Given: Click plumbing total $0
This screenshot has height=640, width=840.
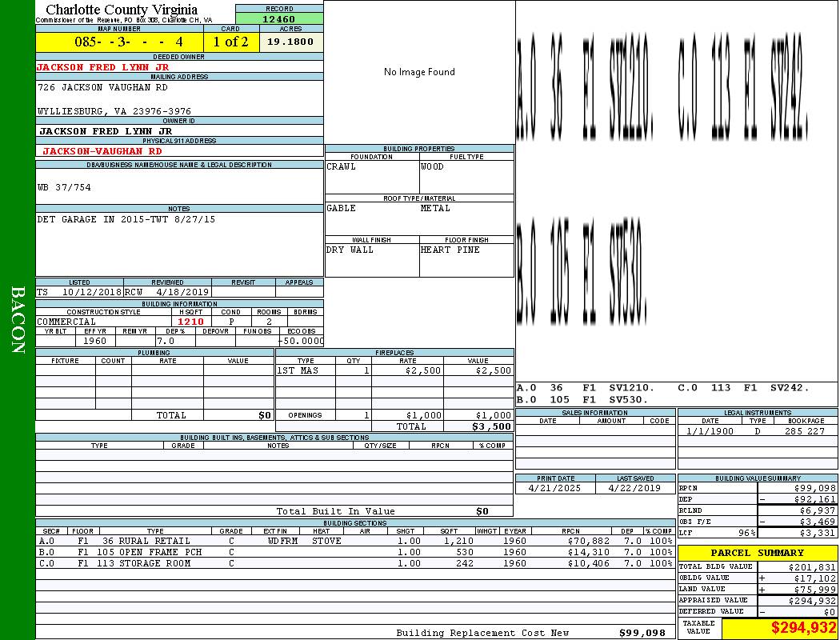Looking at the screenshot, I should 265,415.
